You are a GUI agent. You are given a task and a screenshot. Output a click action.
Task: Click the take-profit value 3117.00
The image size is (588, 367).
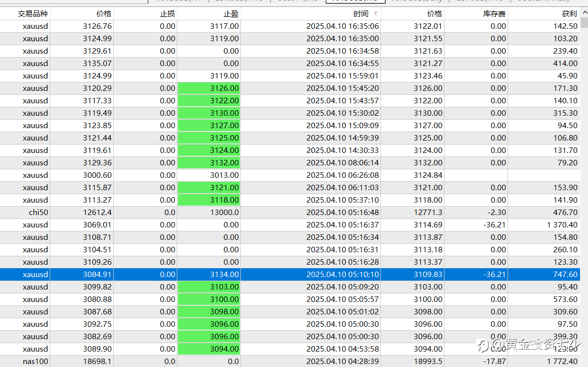pos(224,26)
